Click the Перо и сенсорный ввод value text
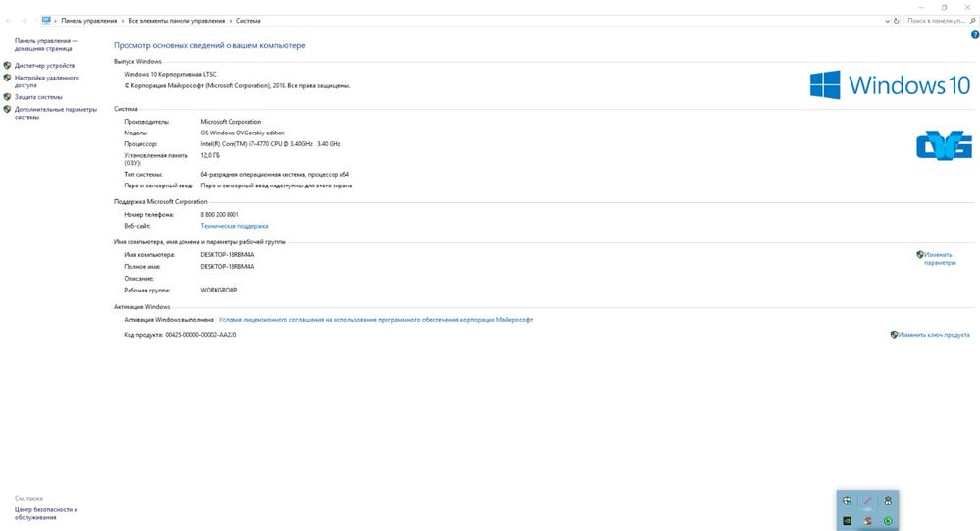Viewport: 980px width, 531px height. point(277,186)
